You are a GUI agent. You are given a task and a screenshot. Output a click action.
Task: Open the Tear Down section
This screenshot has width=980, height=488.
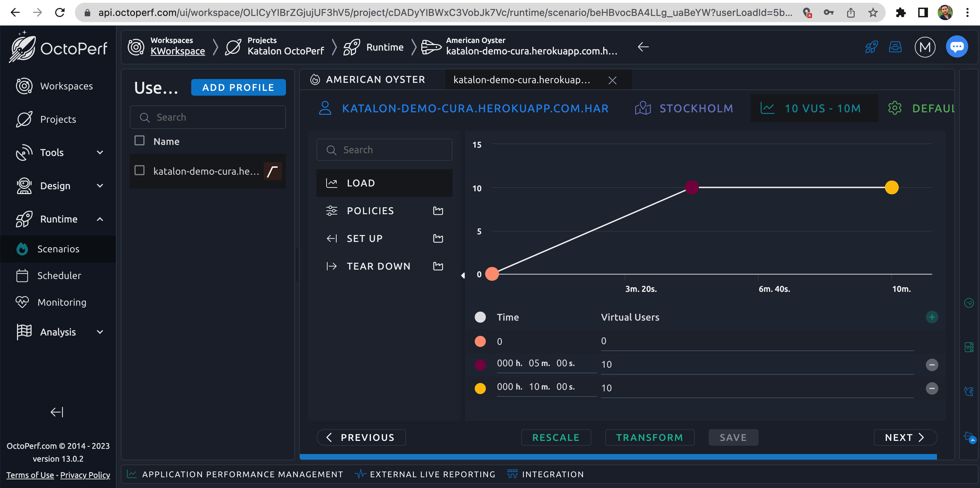378,266
